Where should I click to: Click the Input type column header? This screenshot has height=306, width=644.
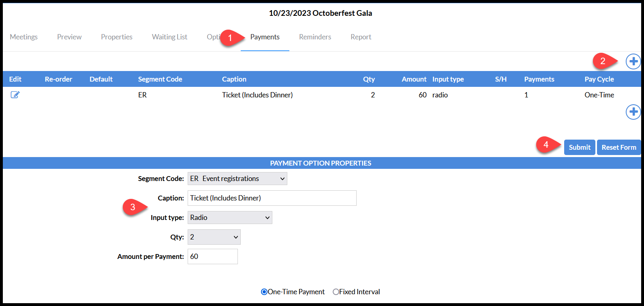click(x=448, y=79)
